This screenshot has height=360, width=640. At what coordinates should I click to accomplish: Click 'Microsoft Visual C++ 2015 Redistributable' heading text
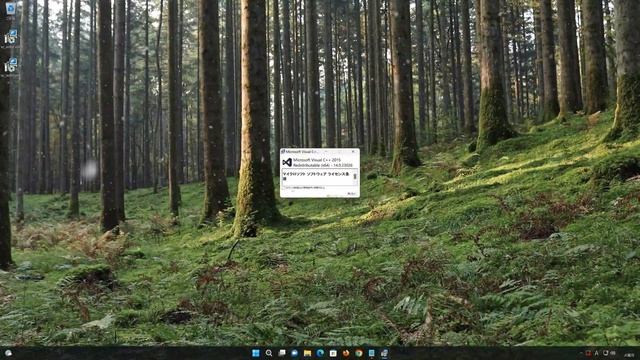pos(322,162)
